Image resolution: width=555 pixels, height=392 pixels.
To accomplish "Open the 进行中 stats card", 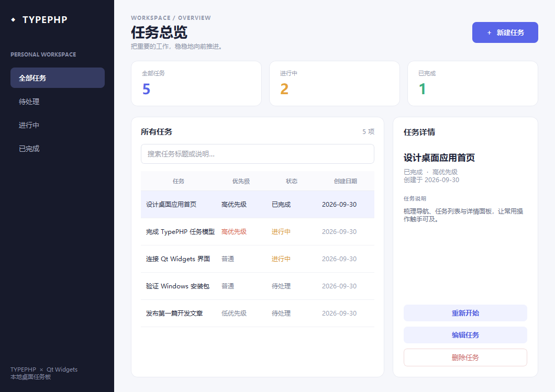I will tap(335, 84).
